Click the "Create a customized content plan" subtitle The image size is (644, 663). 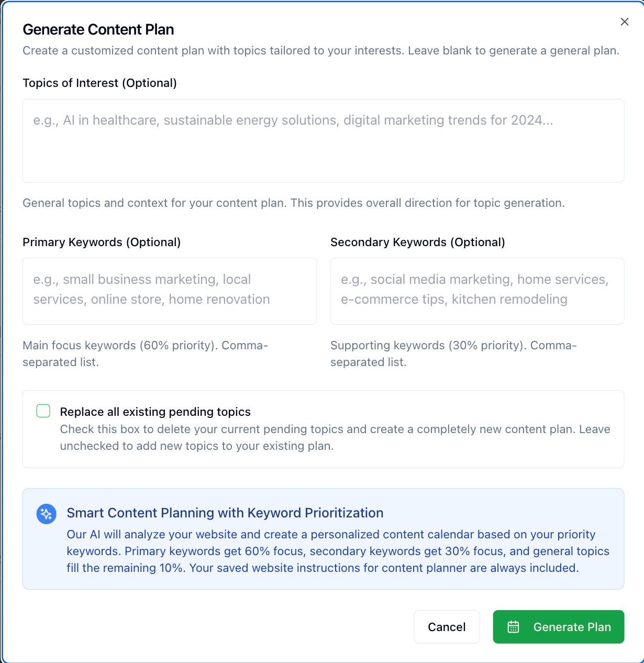[x=320, y=51]
